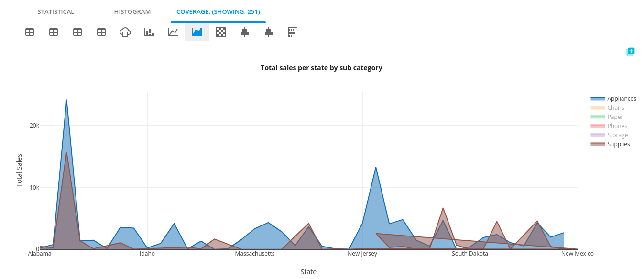Open the cloud document view icon

coord(125,32)
